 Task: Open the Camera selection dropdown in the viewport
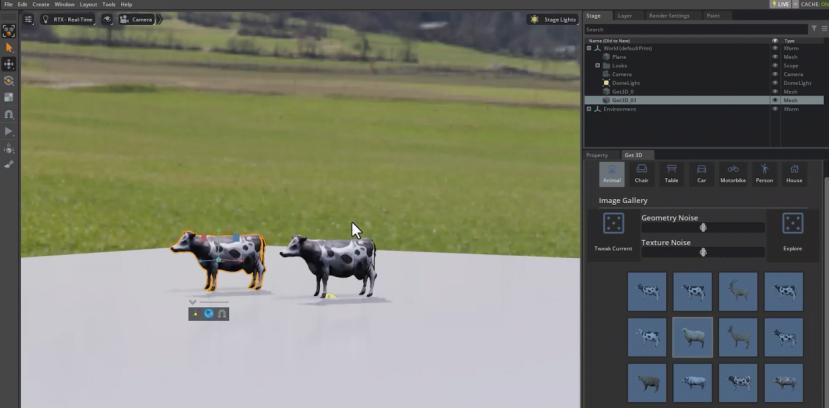[x=138, y=20]
